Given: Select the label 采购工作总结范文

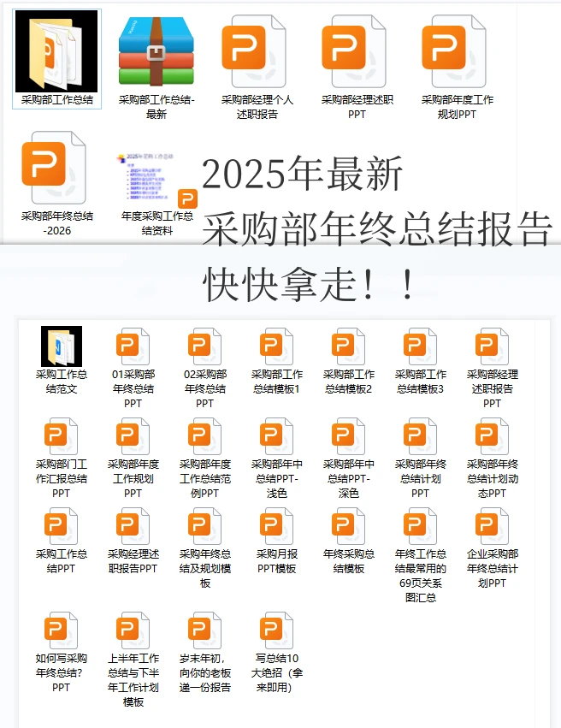Looking at the screenshot, I should pos(62,382).
